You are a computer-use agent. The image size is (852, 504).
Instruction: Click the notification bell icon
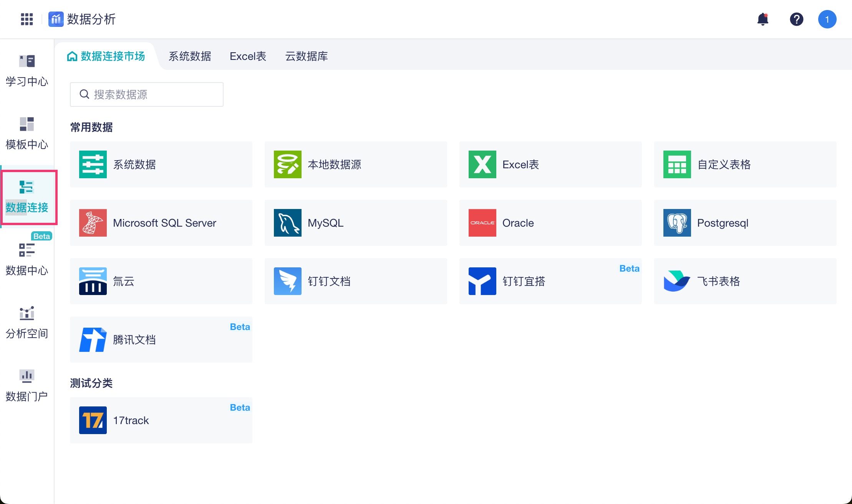pos(762,19)
